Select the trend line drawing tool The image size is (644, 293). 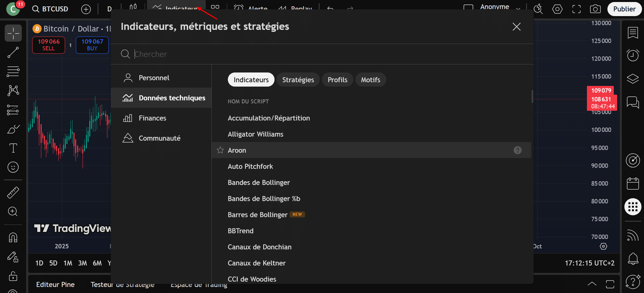(x=13, y=52)
